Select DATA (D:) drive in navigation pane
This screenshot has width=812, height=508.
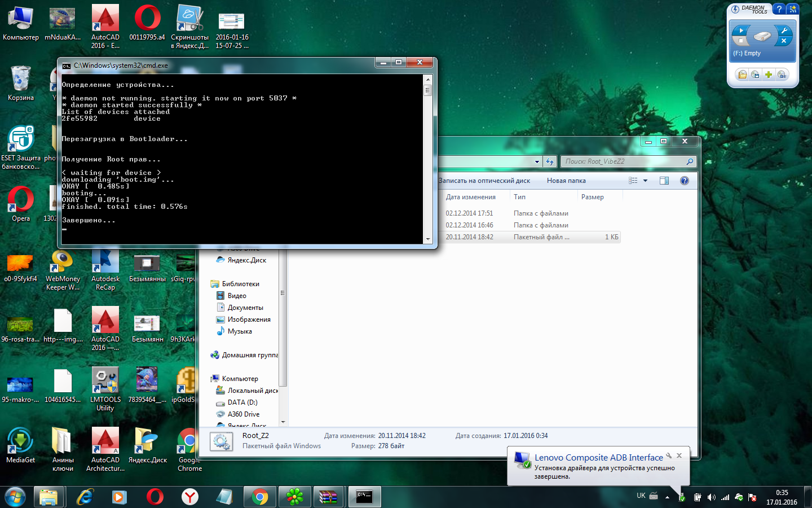[x=242, y=402]
